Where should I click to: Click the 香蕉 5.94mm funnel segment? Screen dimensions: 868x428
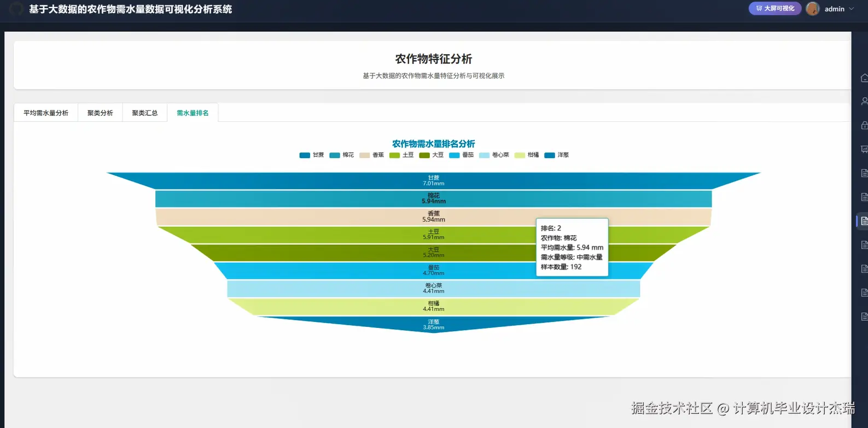(x=434, y=216)
